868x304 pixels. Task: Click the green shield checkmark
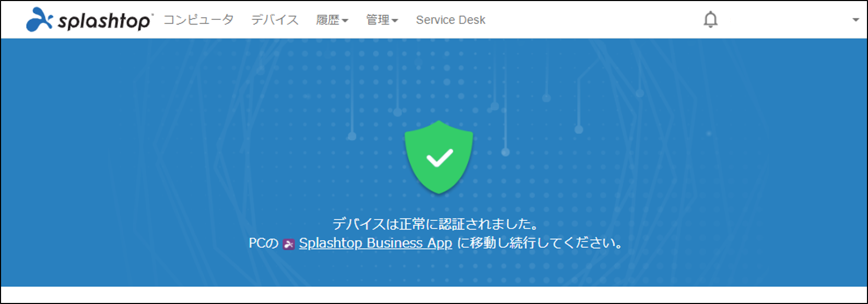click(439, 157)
